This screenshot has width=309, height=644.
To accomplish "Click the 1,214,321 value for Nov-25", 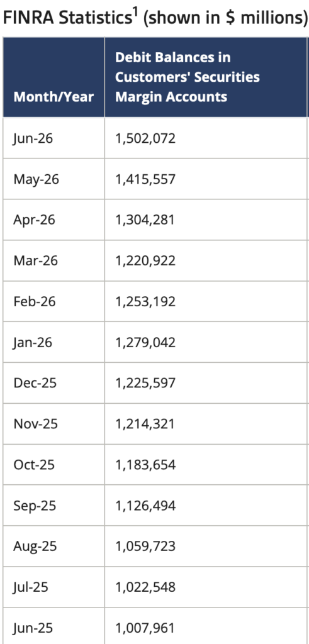I will pyautogui.click(x=145, y=424).
